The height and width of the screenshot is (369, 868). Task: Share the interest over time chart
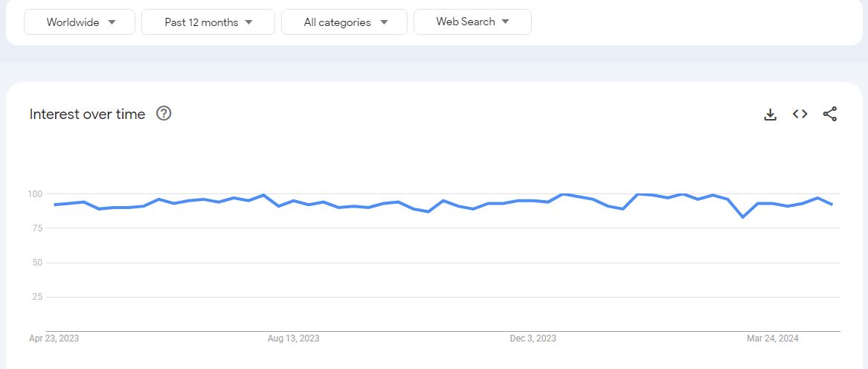click(x=830, y=114)
